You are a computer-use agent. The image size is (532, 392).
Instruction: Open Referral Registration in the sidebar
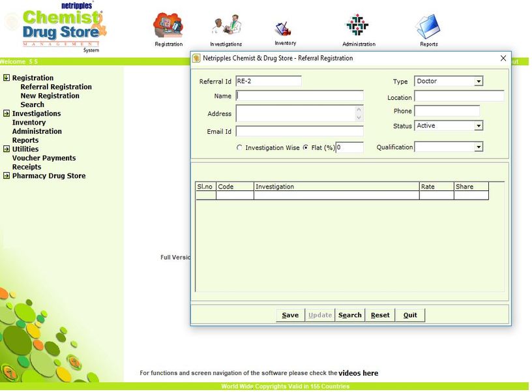click(x=56, y=87)
